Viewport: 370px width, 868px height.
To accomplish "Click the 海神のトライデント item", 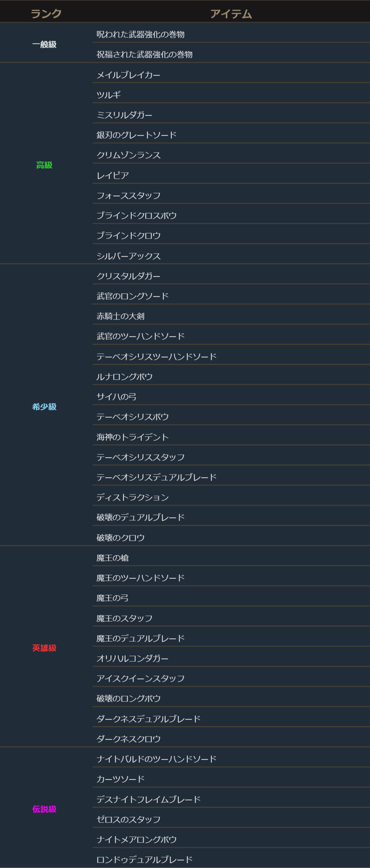I will click(x=133, y=437).
